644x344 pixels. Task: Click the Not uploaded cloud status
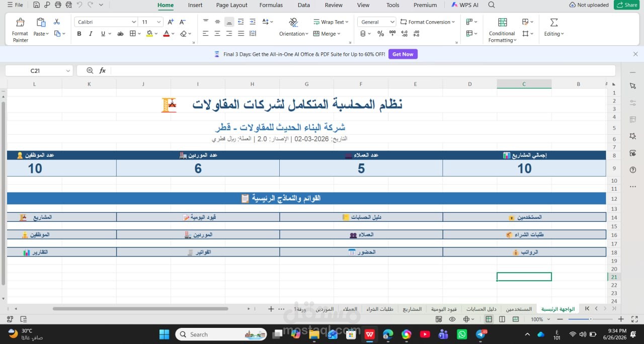589,5
